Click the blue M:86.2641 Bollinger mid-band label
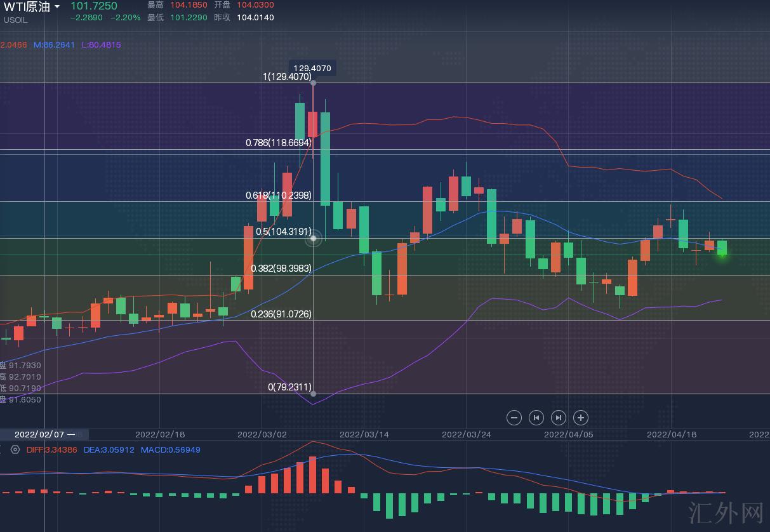This screenshot has height=532, width=770. (x=55, y=45)
